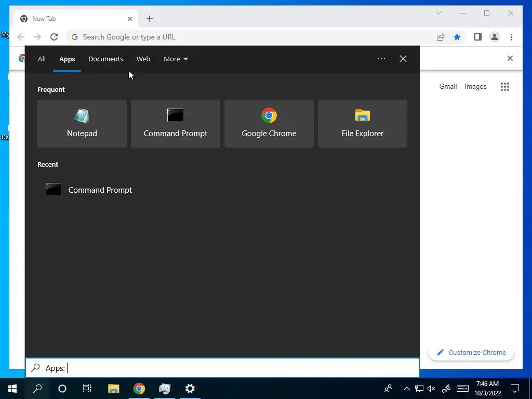Open Google apps grid
The image size is (532, 399).
click(x=505, y=87)
